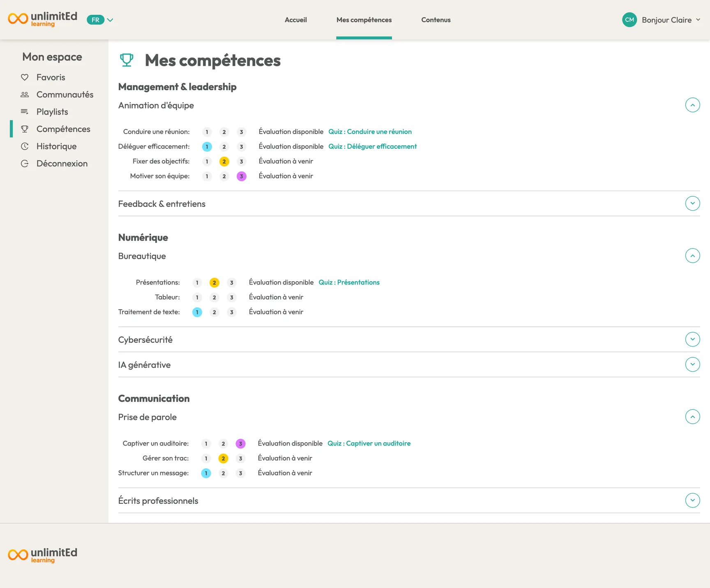
Task: Open Quiz : Présentations link
Action: pos(349,282)
